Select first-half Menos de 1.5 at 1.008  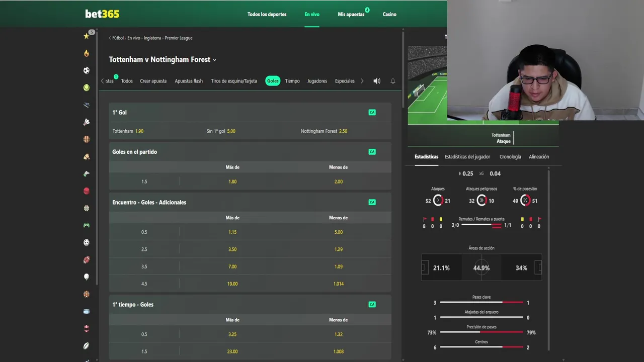pos(339,351)
